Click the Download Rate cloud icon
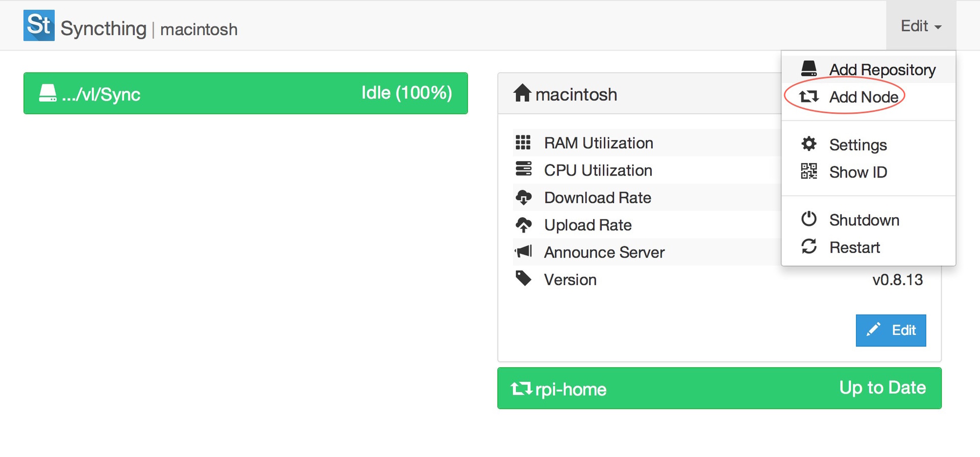The width and height of the screenshot is (980, 457). pyautogui.click(x=524, y=197)
